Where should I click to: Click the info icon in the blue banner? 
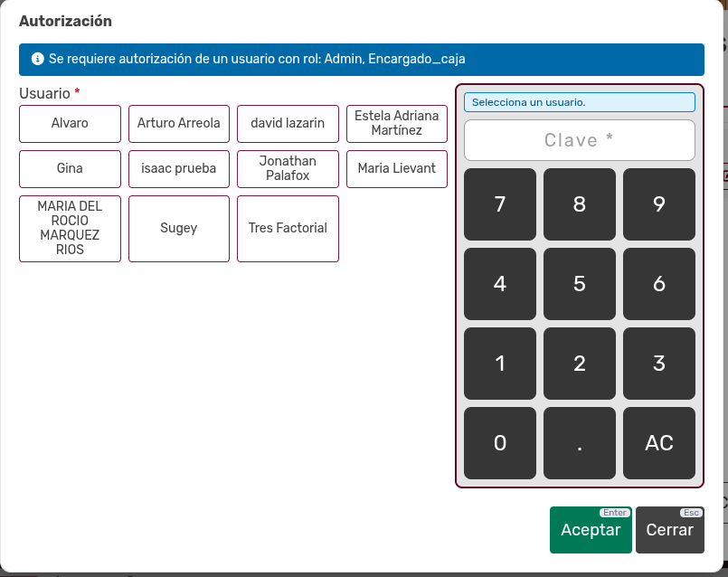click(38, 59)
